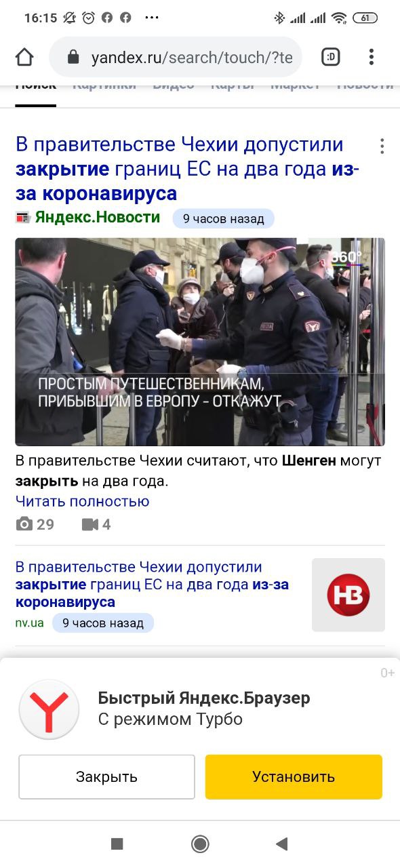Tap the Chrome home icon
Screen dimensions: 400x868
[x=24, y=58]
